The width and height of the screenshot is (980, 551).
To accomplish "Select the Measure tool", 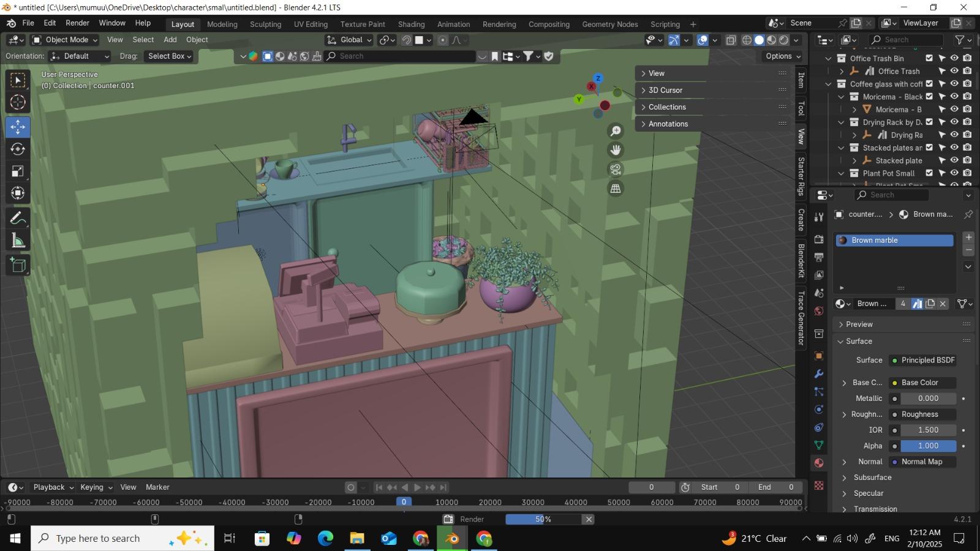I will pos(18,241).
